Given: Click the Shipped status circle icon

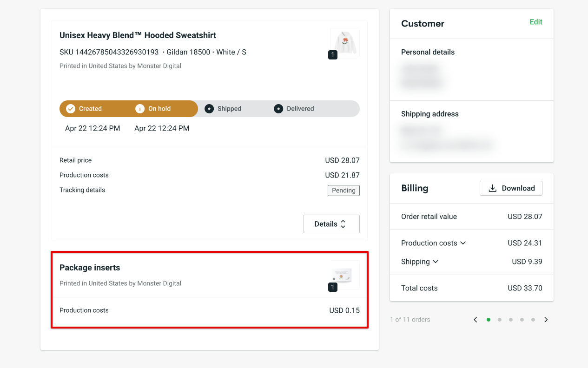Looking at the screenshot, I should [x=209, y=108].
